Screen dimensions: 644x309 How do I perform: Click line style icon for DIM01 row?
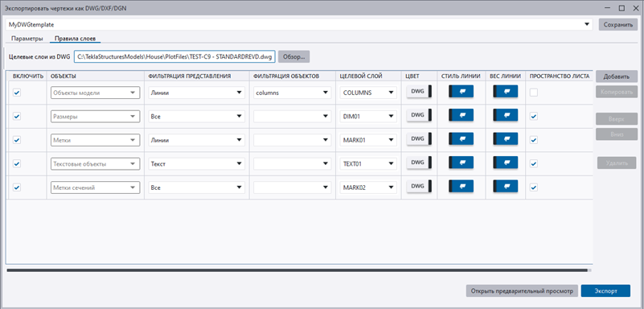[461, 115]
